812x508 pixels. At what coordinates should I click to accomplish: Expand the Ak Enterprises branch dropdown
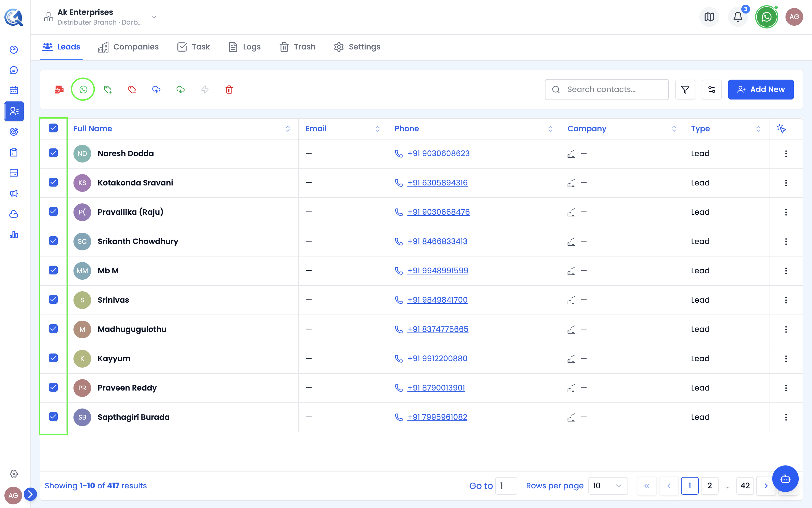coord(154,17)
